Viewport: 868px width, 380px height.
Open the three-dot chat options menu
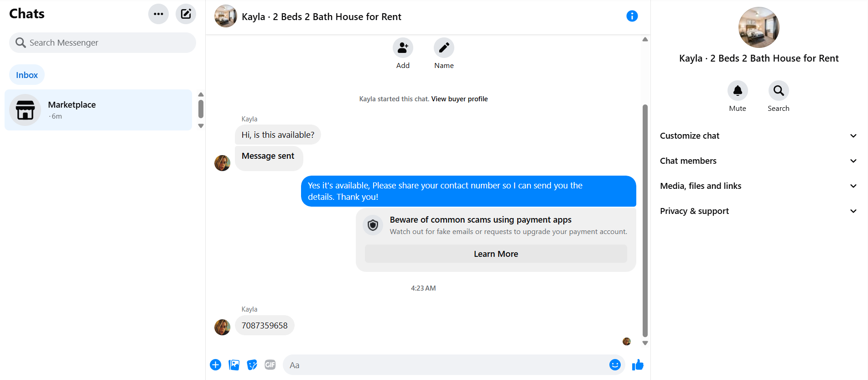pyautogui.click(x=158, y=14)
